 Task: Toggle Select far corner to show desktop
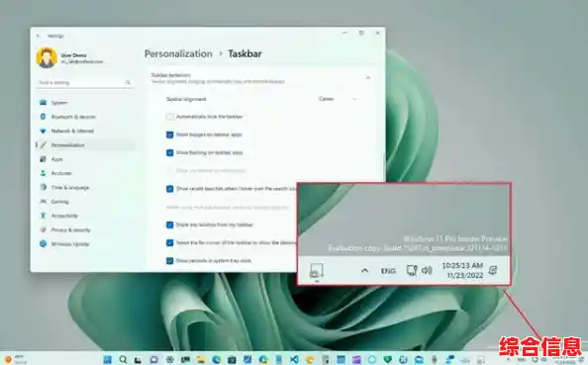click(x=169, y=242)
